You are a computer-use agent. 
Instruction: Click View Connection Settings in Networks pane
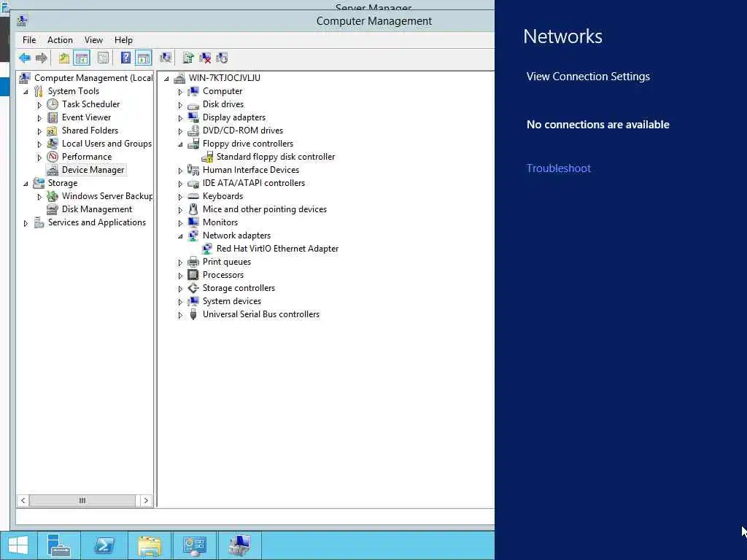(588, 77)
